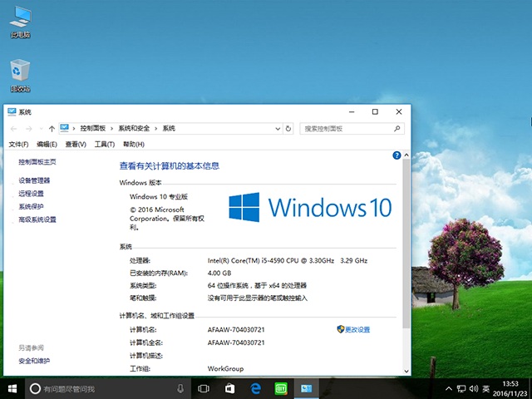Click the Help question mark icon
The height and width of the screenshot is (399, 532).
pyautogui.click(x=397, y=155)
